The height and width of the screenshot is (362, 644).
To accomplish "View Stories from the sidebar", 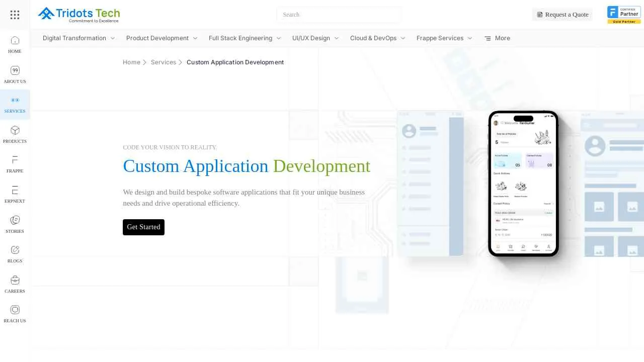I will [x=15, y=224].
